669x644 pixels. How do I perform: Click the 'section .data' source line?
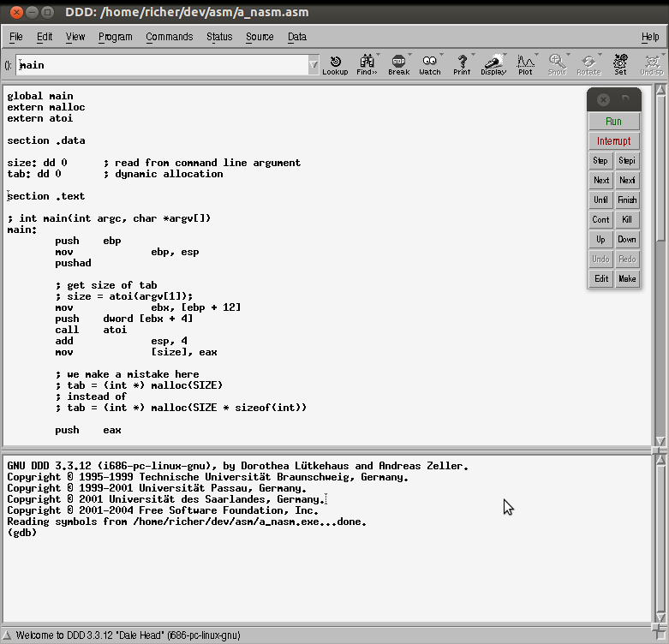point(46,140)
